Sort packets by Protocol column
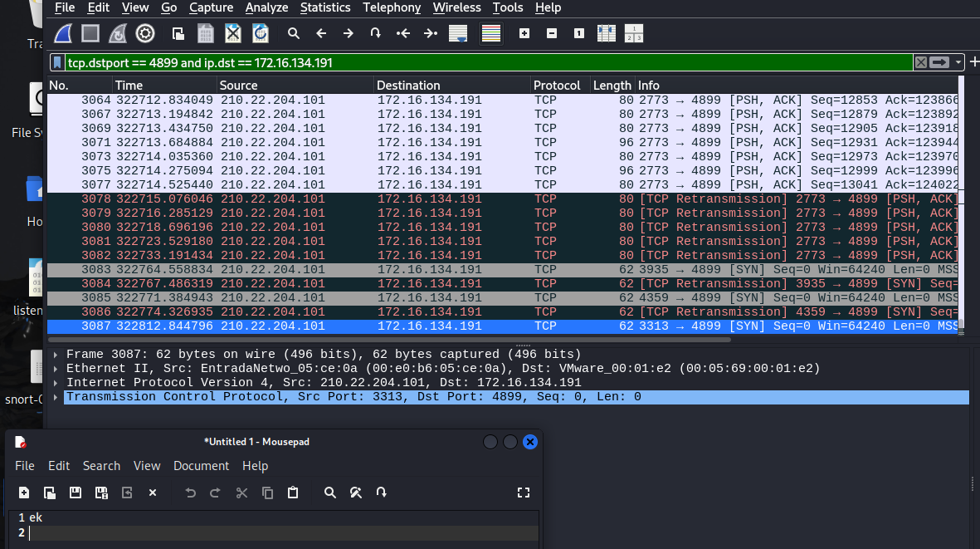Viewport: 980px width, 549px height. tap(560, 86)
